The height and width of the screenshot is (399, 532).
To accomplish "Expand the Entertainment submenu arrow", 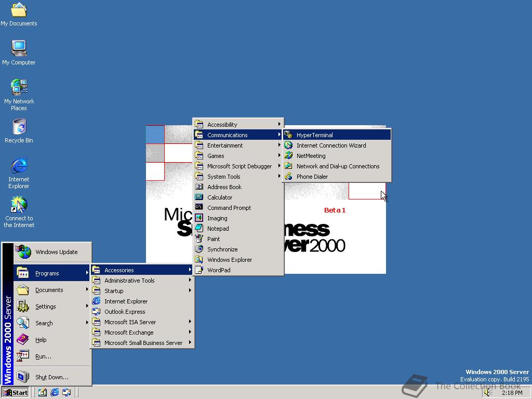I will click(x=279, y=145).
